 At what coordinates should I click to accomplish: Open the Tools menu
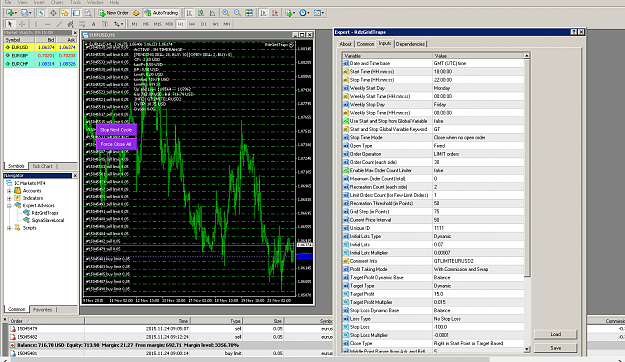(75, 2)
